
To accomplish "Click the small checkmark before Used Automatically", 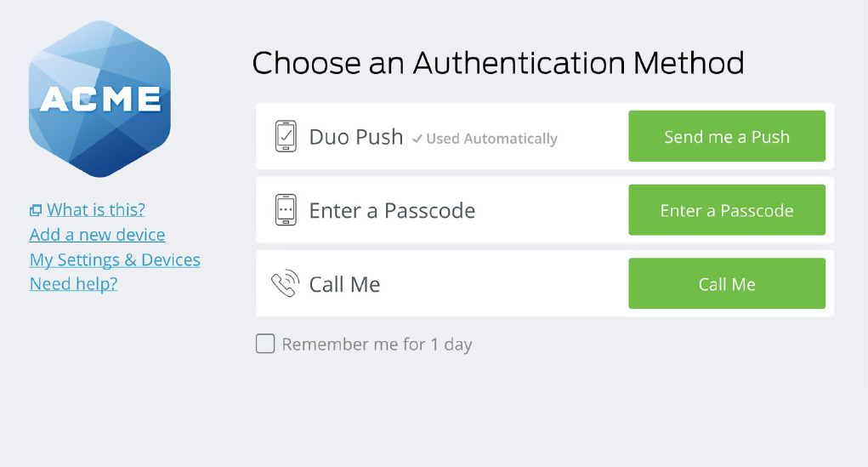I will (x=417, y=139).
